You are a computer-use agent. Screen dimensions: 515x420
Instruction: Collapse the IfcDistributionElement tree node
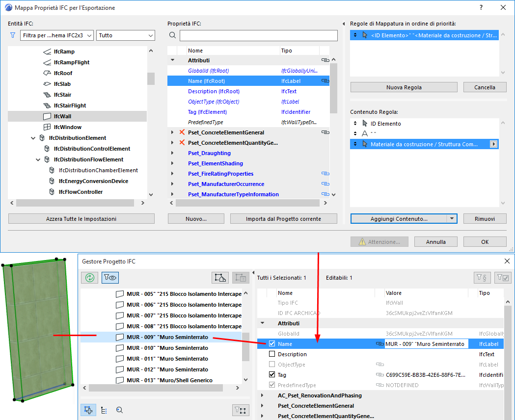point(33,138)
